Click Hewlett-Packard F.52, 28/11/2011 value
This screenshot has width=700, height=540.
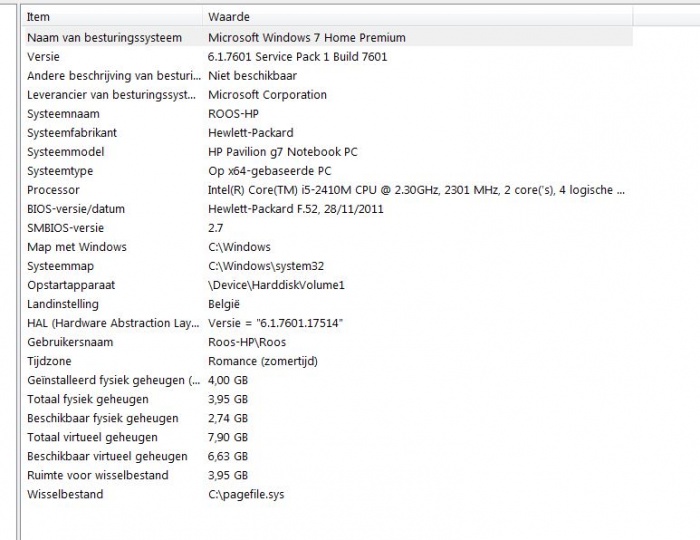(296, 209)
